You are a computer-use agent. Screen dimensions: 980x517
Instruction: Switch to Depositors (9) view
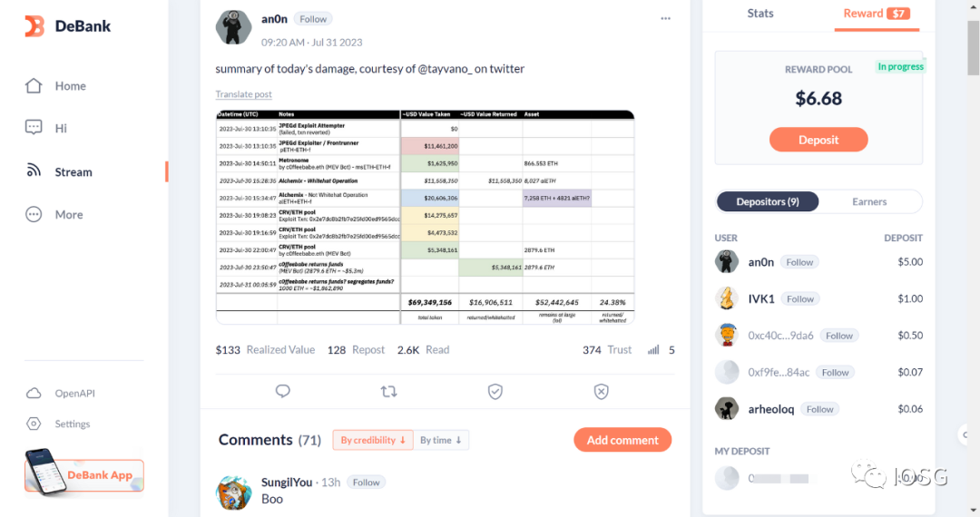[x=768, y=201]
